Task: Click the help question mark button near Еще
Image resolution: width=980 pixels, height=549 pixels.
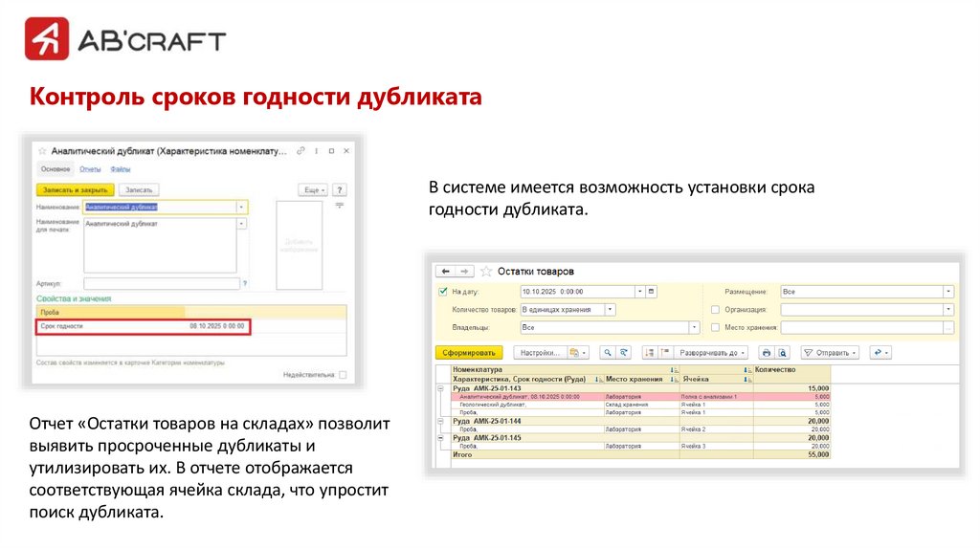Action: pyautogui.click(x=340, y=190)
